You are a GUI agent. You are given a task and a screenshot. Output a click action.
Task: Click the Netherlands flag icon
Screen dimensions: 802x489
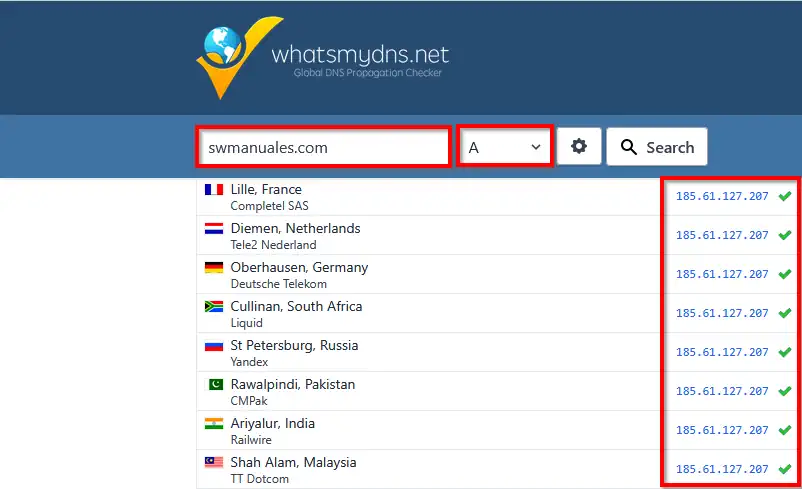[214, 229]
